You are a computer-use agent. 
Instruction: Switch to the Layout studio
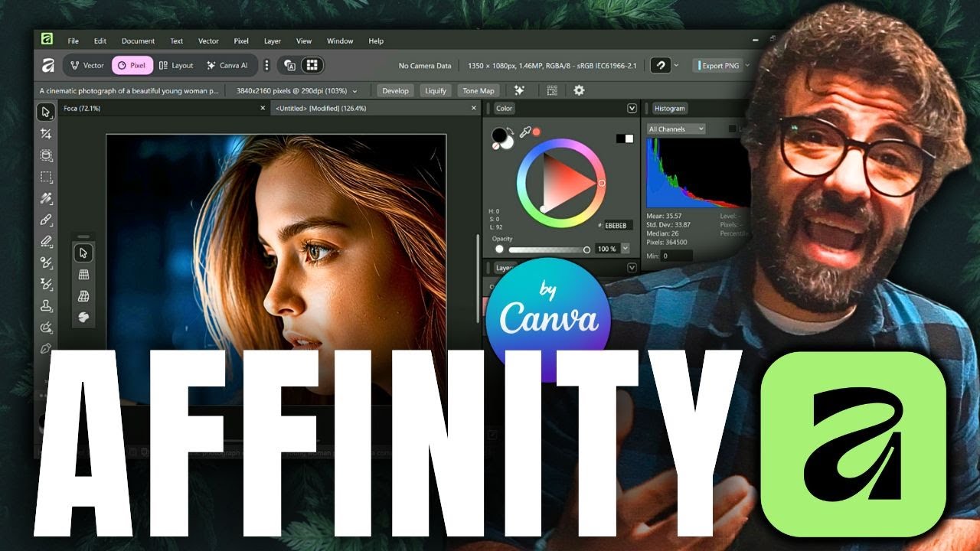point(176,66)
